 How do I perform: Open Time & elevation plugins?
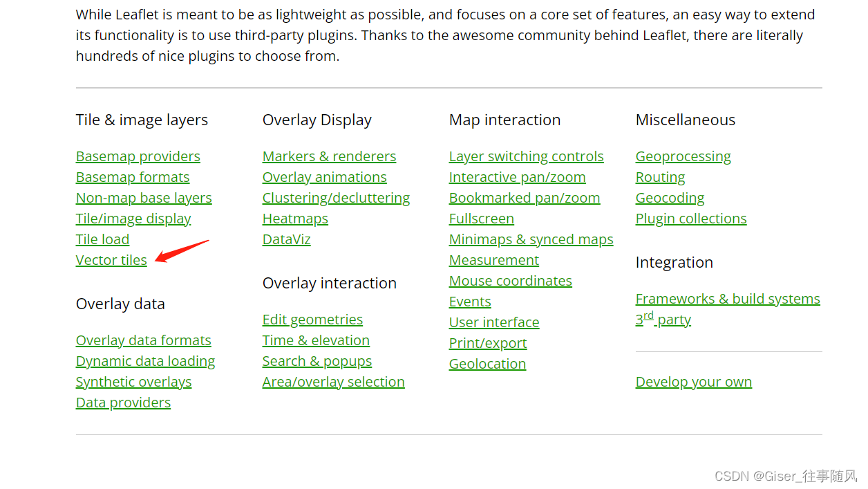tap(316, 340)
